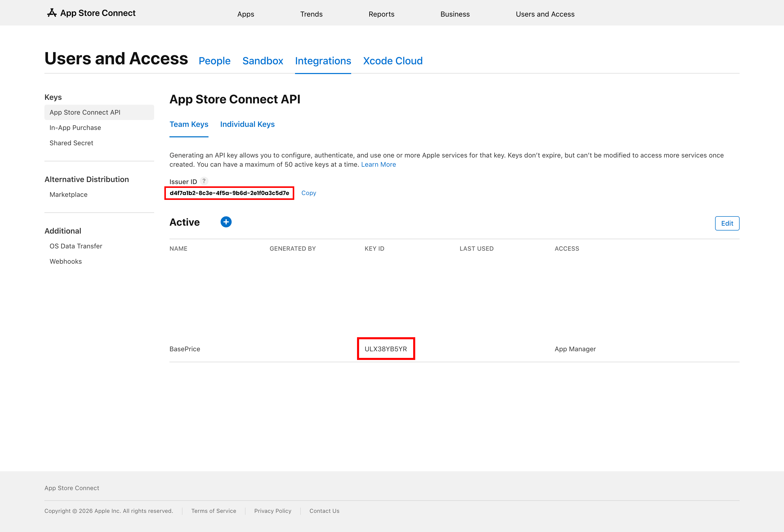The width and height of the screenshot is (784, 532).
Task: Select App Store Connect API in sidebar
Action: [99, 112]
